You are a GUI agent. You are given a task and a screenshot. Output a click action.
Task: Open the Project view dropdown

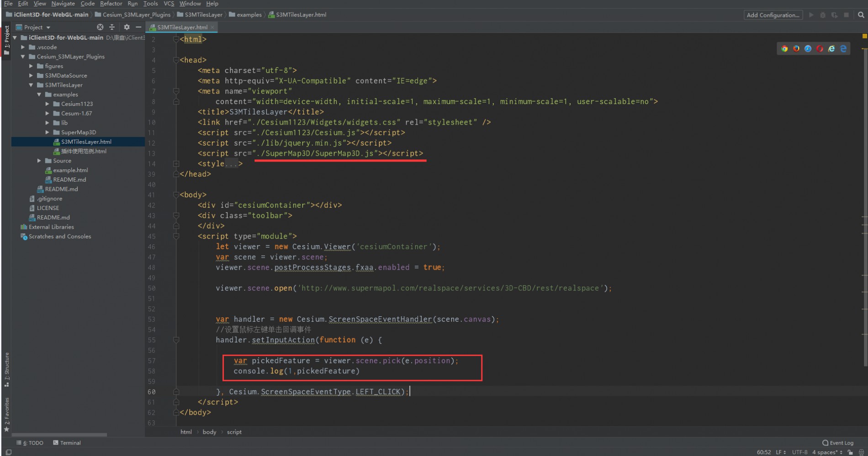coord(33,27)
